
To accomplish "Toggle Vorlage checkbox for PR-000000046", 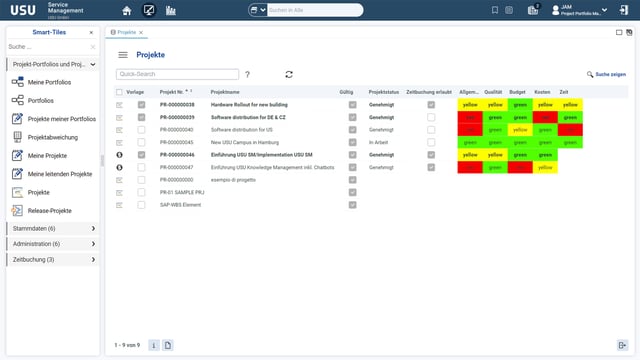I will tap(141, 155).
